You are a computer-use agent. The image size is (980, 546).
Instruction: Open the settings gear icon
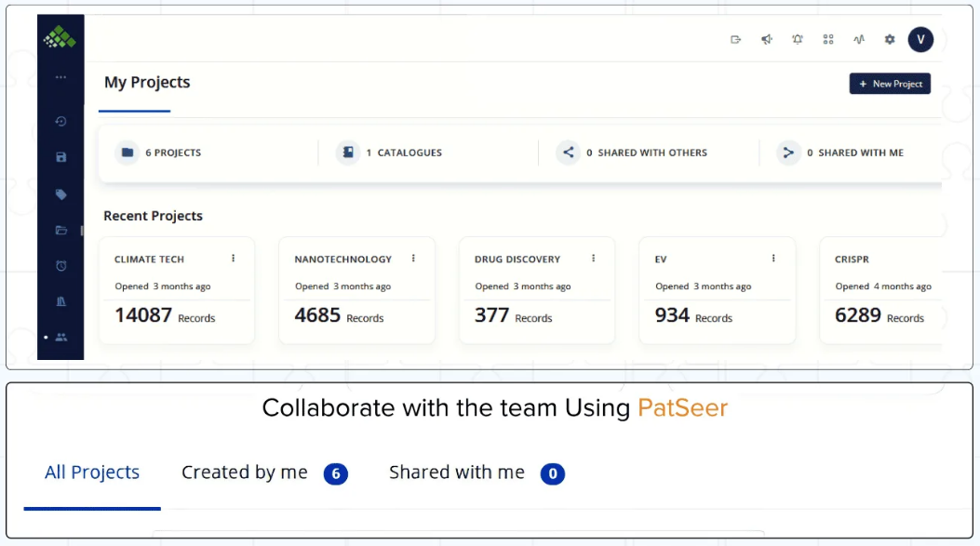(x=890, y=39)
